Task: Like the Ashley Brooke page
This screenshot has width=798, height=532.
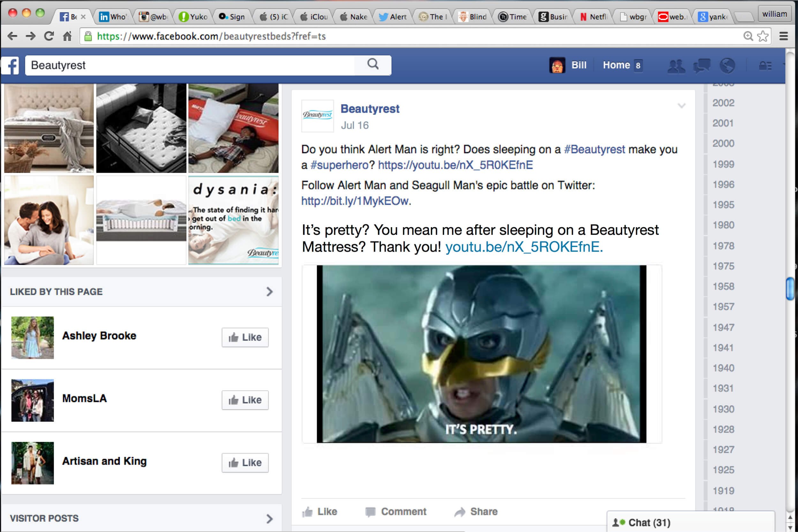Action: pyautogui.click(x=245, y=337)
